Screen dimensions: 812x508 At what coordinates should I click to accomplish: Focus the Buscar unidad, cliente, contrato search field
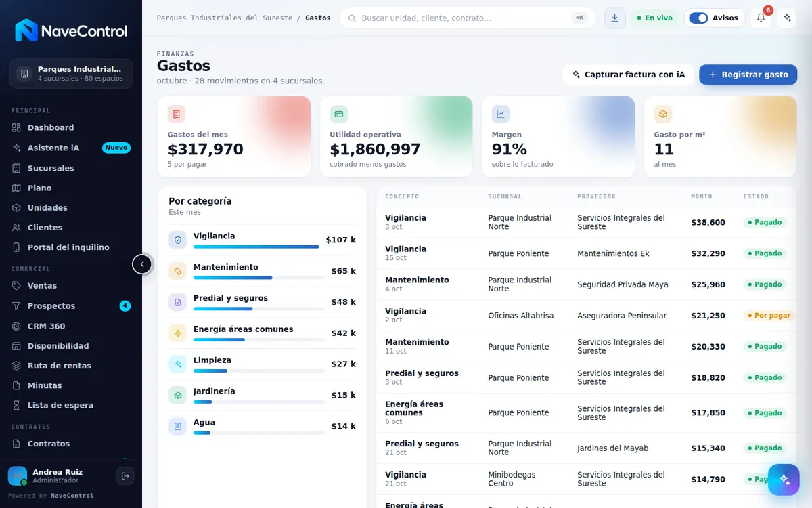click(468, 18)
